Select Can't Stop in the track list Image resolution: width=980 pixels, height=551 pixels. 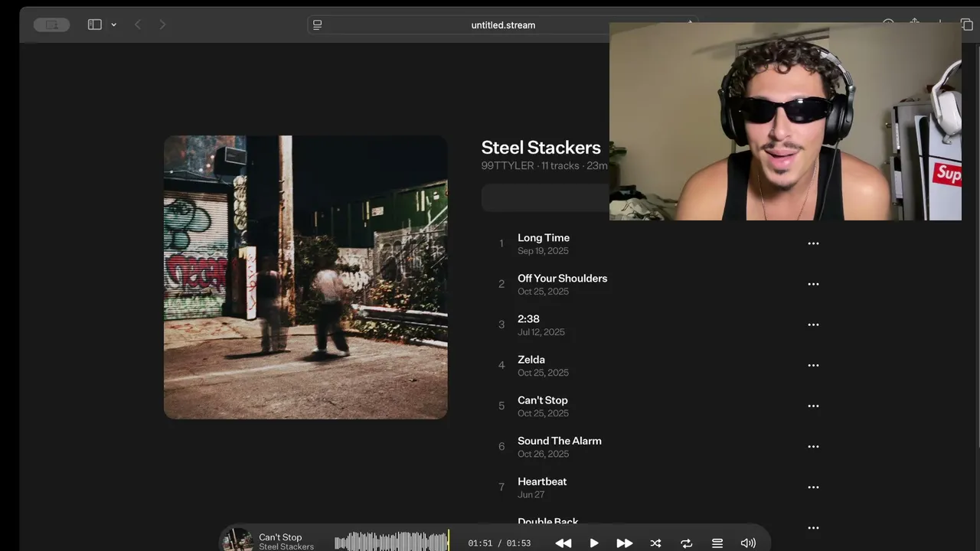pos(543,400)
